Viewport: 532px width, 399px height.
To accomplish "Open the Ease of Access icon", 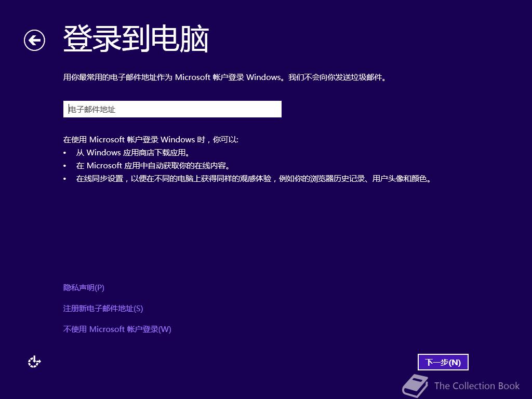I will [x=34, y=362].
